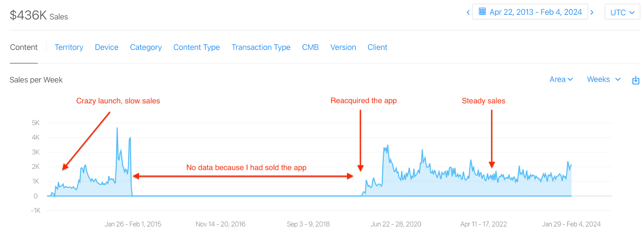644x240 pixels.
Task: Open the Version tab
Action: click(x=343, y=47)
